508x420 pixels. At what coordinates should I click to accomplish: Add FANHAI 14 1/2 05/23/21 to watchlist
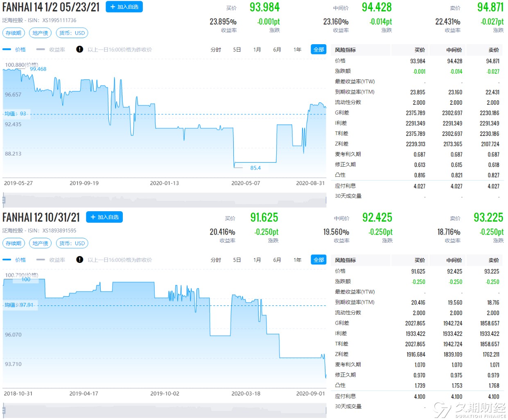[x=124, y=7]
